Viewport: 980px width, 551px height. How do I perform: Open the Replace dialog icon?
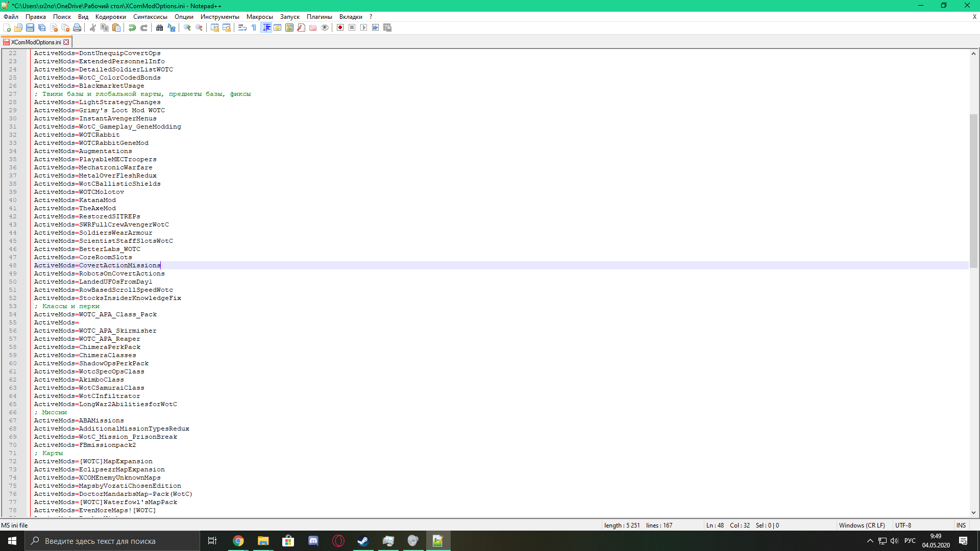click(171, 28)
